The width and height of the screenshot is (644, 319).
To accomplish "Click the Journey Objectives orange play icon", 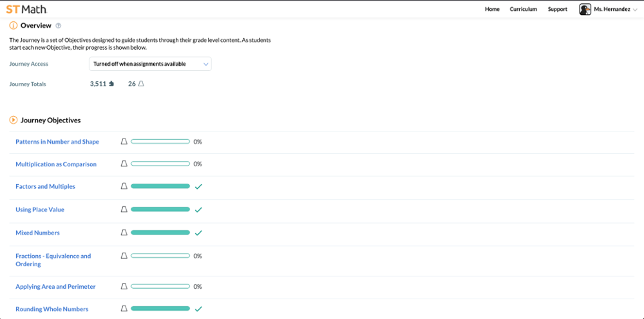I will (13, 120).
